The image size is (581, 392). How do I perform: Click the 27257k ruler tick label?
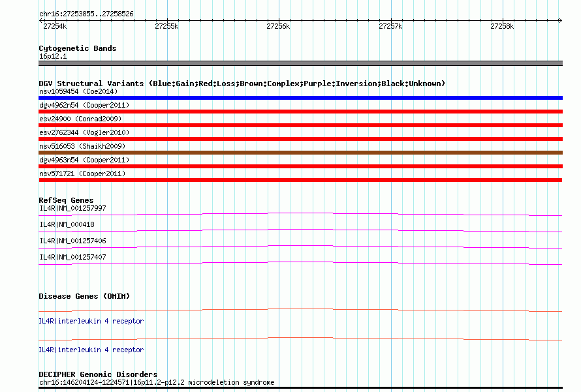click(390, 26)
